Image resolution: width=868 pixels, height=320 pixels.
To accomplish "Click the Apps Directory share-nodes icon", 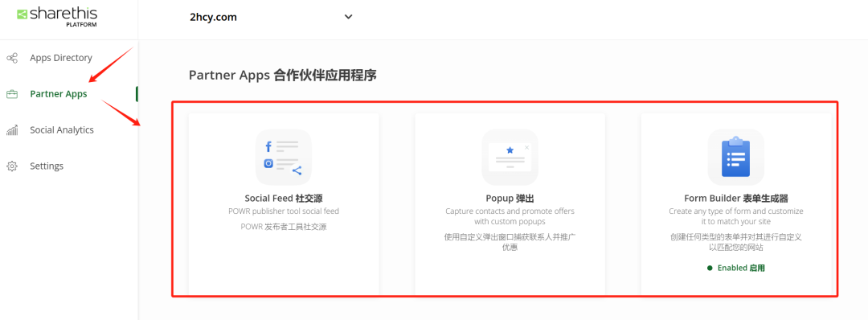I will (12, 58).
